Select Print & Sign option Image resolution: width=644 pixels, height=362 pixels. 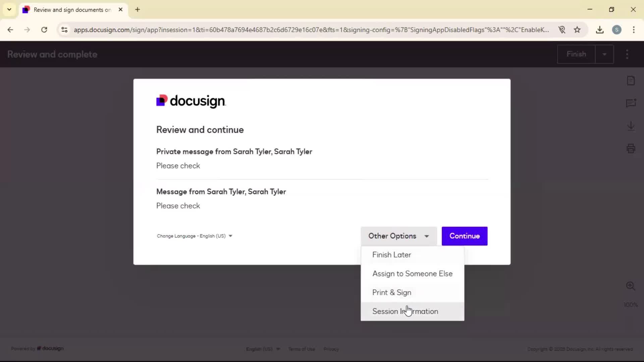[x=412, y=292]
